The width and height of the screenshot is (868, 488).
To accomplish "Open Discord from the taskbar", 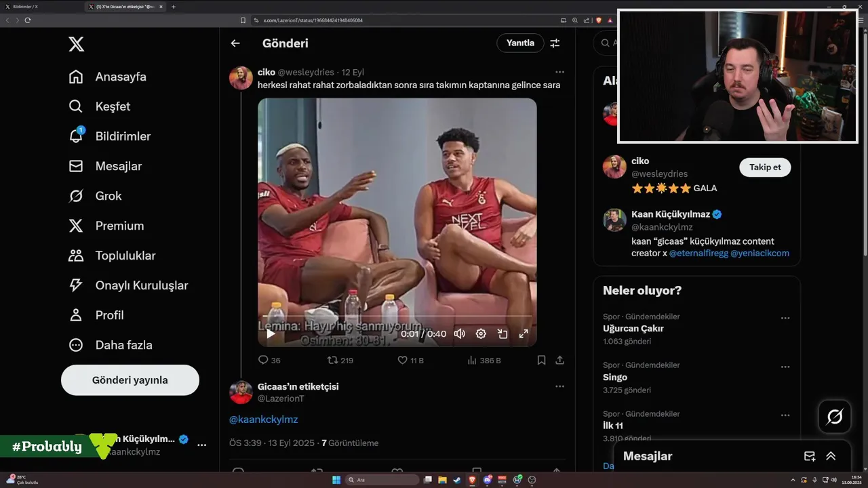I will coord(487,480).
